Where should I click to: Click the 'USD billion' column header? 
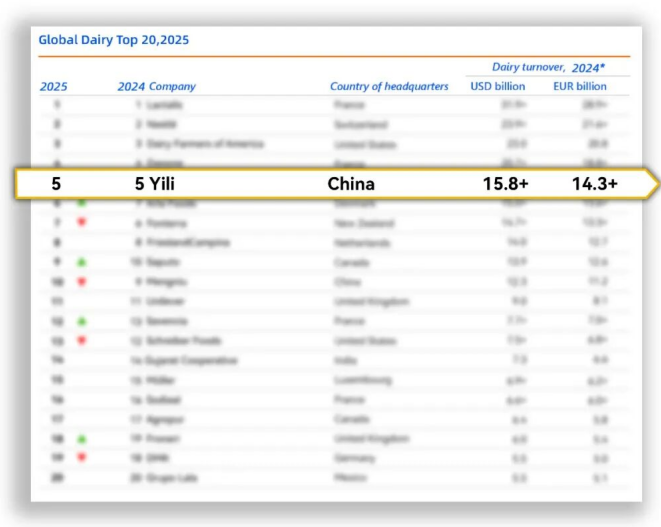pos(498,86)
